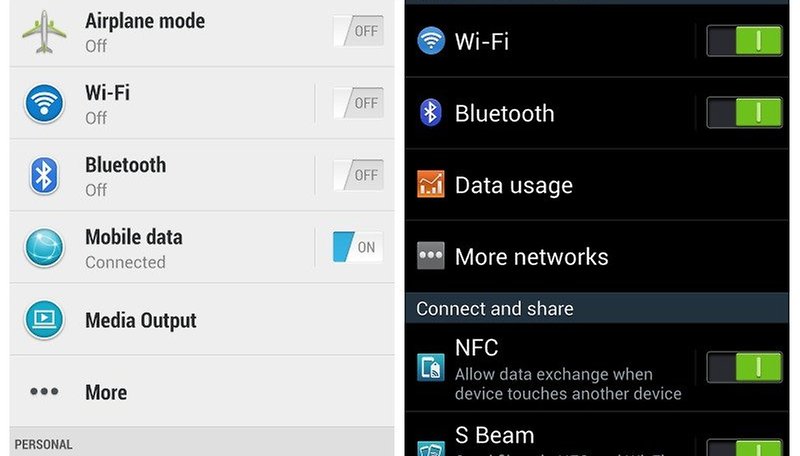Tap the three-dot More icon

[44, 392]
